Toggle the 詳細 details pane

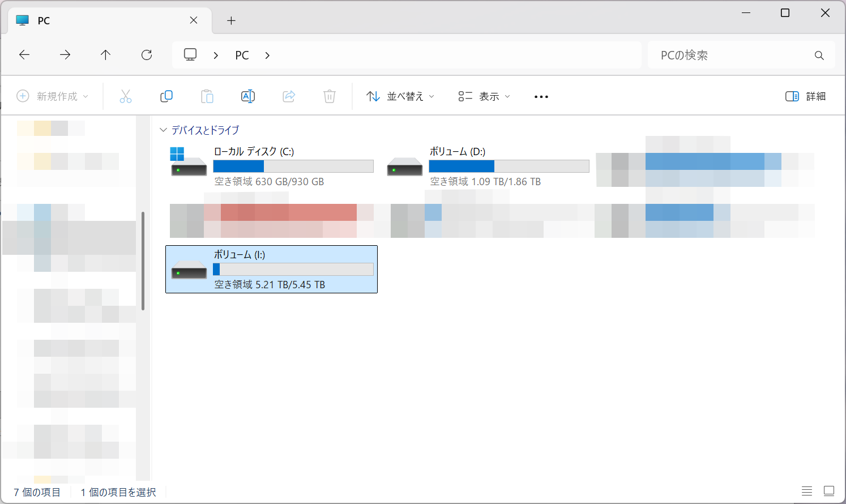(x=805, y=96)
